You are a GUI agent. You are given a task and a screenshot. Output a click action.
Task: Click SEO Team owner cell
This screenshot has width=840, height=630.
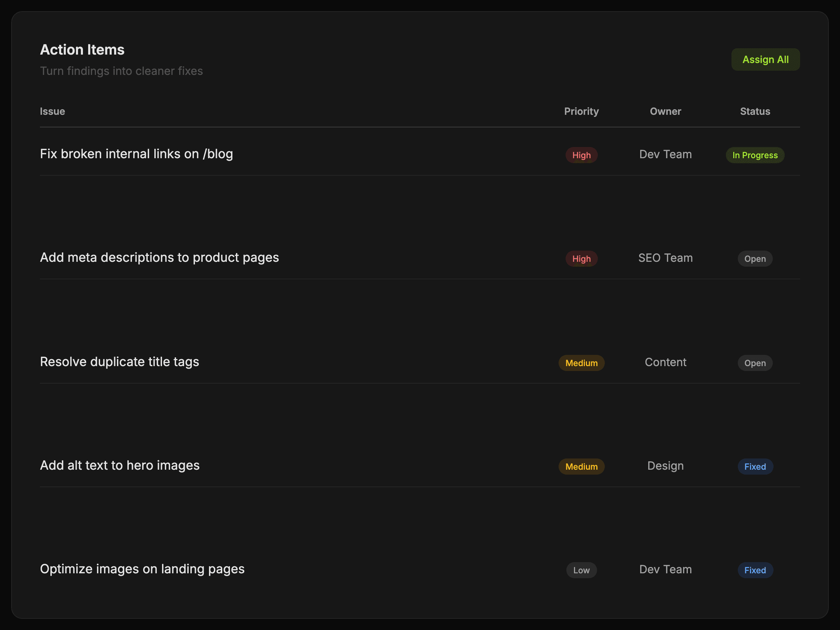pos(665,258)
